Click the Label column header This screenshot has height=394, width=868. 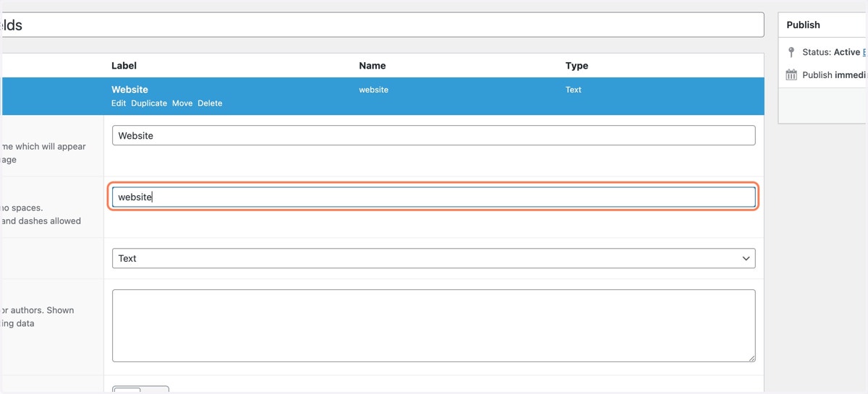pyautogui.click(x=124, y=66)
